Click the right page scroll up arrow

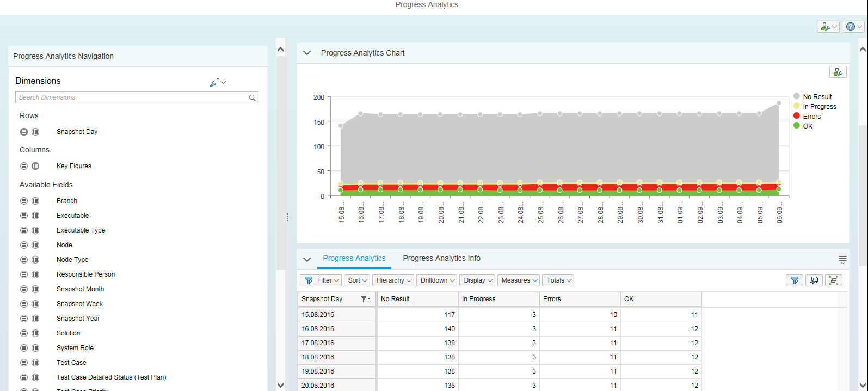pyautogui.click(x=862, y=50)
